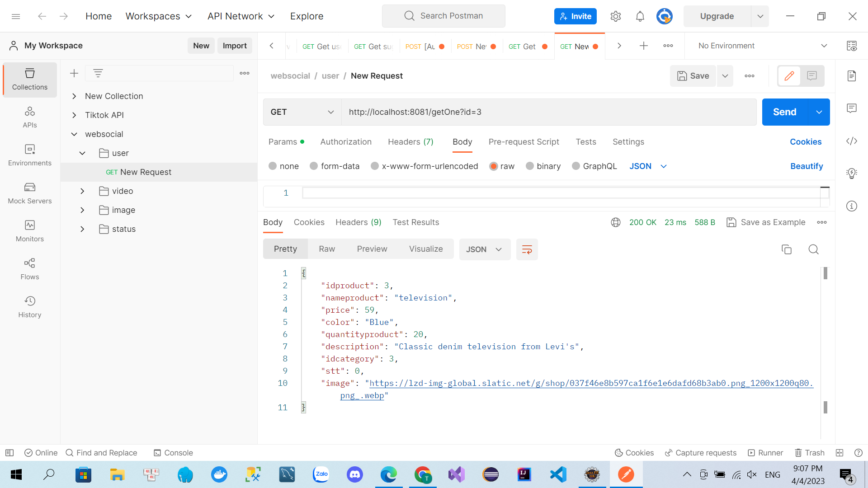The width and height of the screenshot is (868, 488).
Task: Search within the response body
Action: click(814, 249)
